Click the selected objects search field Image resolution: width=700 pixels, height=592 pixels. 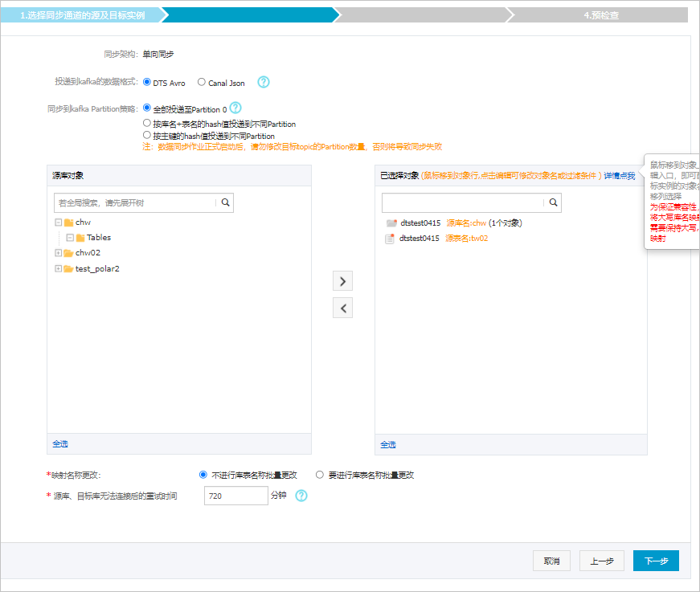[463, 202]
